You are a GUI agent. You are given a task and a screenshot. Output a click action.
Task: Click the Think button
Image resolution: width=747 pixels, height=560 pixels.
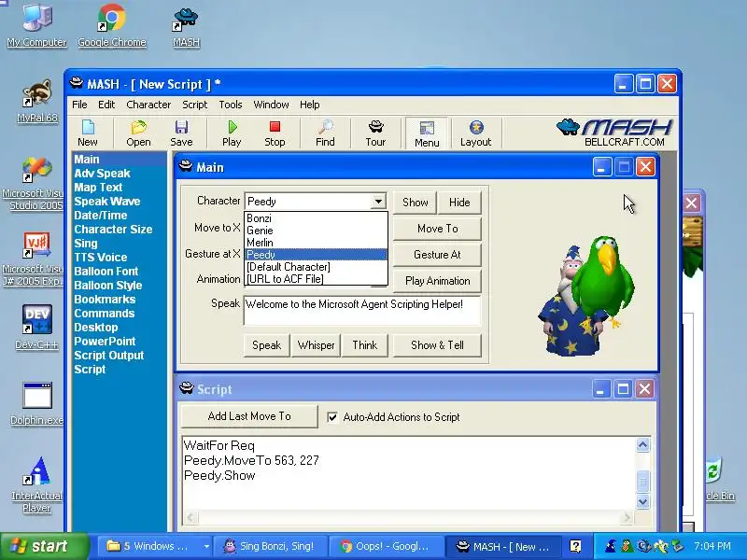point(364,345)
